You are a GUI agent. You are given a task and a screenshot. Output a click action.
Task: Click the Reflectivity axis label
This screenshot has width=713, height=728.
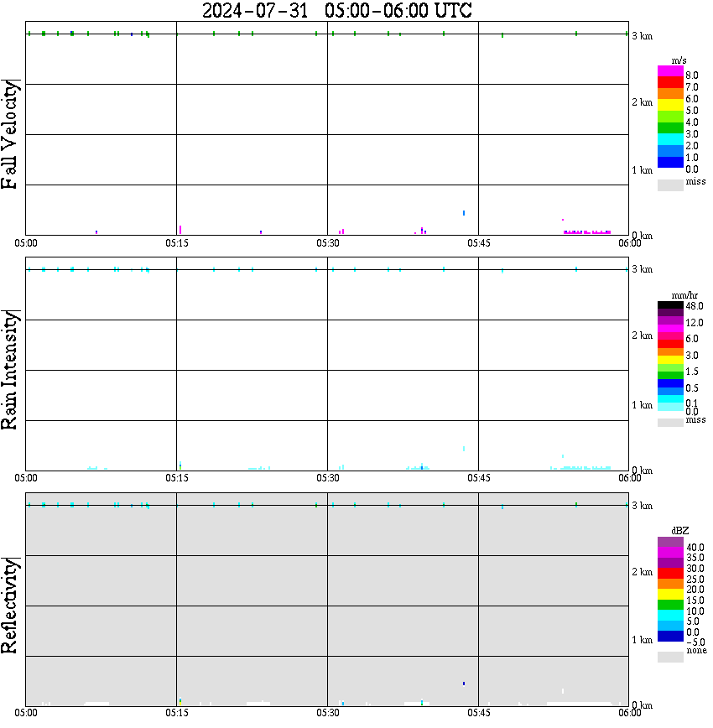coord(9,606)
